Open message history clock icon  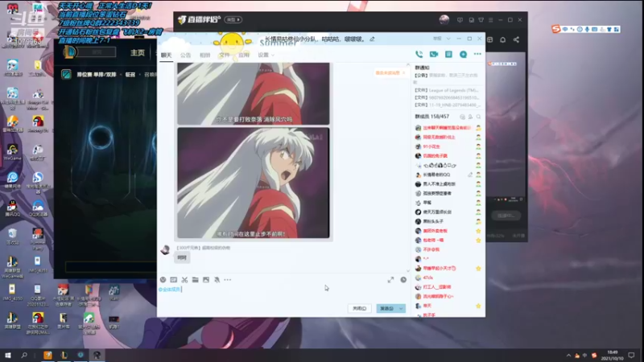(x=403, y=280)
